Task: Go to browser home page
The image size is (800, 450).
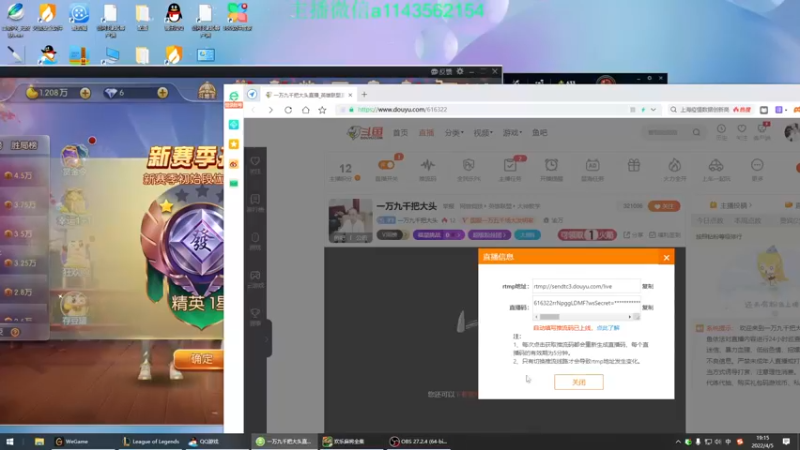Action: pyautogui.click(x=305, y=110)
